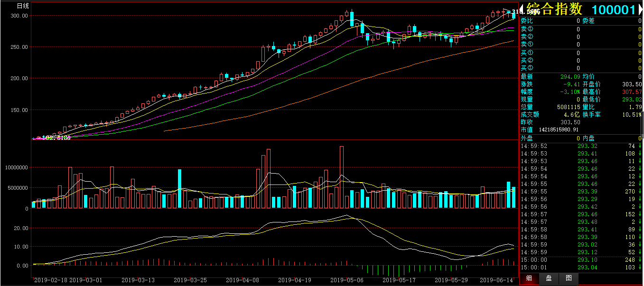Select tick row 15:00:00 at 293.10
The width and height of the screenshot is (644, 286).
[581, 260]
